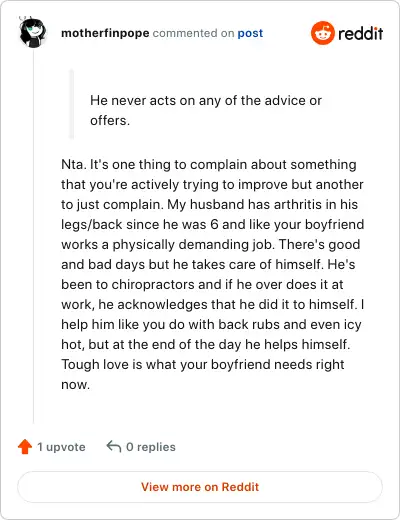Screen dimensions: 400x520
Task: Click the reply arrow icon
Action: click(114, 446)
